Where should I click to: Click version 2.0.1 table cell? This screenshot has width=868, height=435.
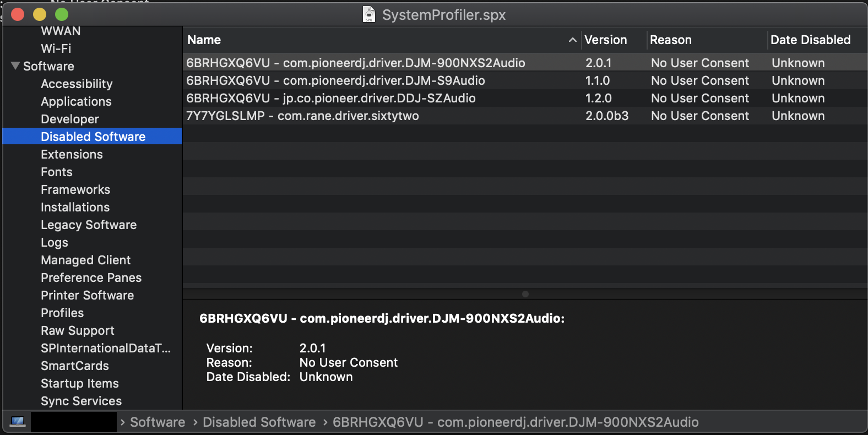(599, 63)
